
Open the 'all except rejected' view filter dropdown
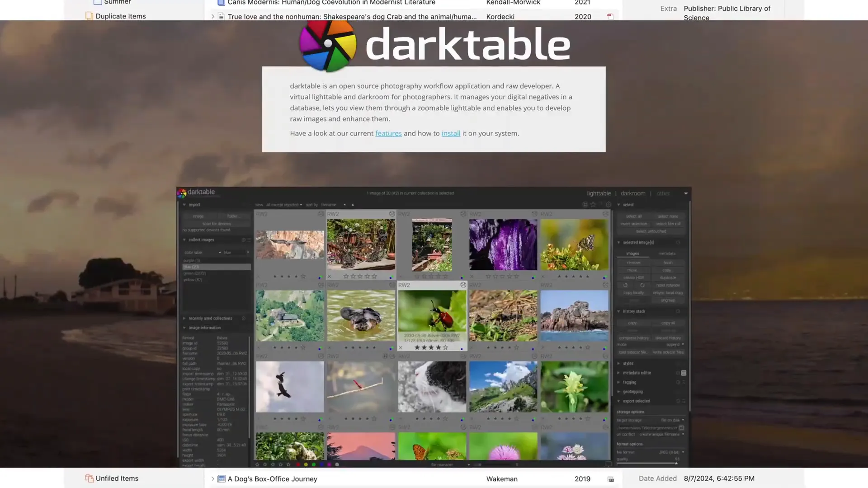[284, 205]
